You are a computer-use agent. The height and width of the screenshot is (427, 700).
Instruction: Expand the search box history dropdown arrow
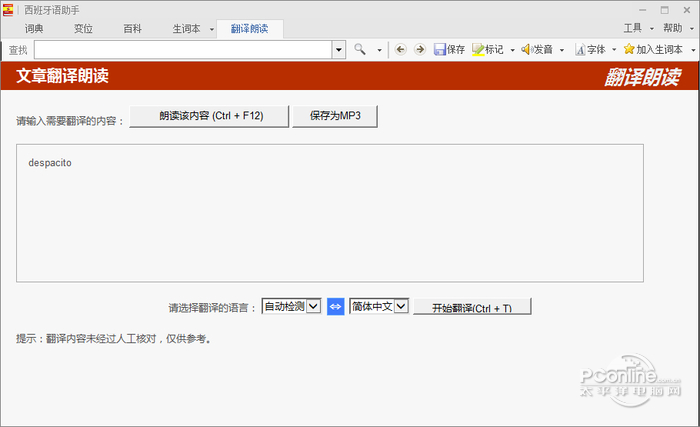pyautogui.click(x=339, y=50)
